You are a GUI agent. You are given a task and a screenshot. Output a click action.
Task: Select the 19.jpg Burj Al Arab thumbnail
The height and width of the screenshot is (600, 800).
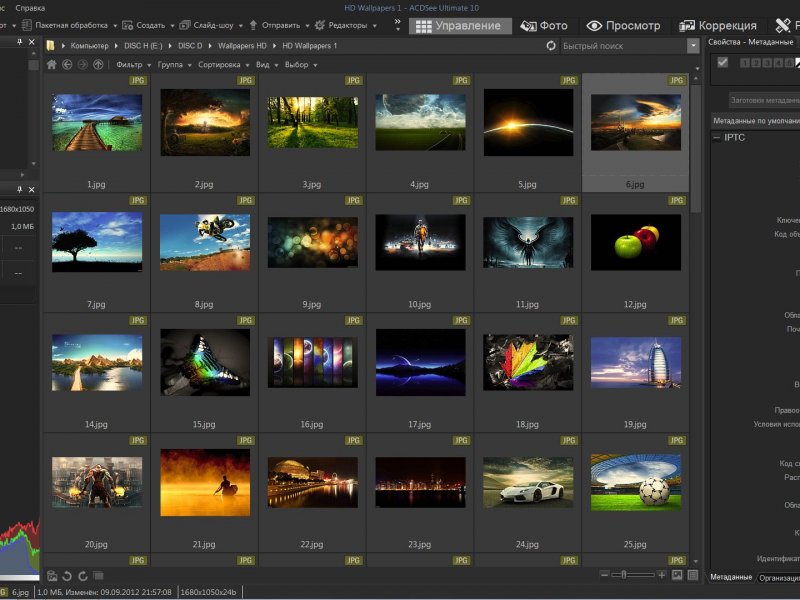(636, 363)
